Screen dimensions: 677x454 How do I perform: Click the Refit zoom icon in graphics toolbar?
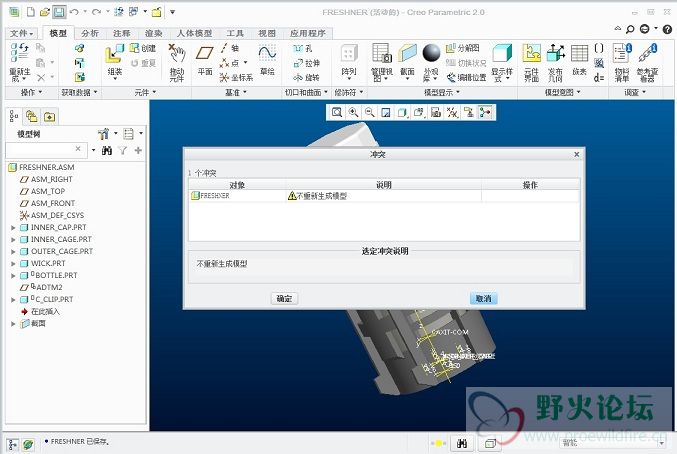pyautogui.click(x=337, y=113)
